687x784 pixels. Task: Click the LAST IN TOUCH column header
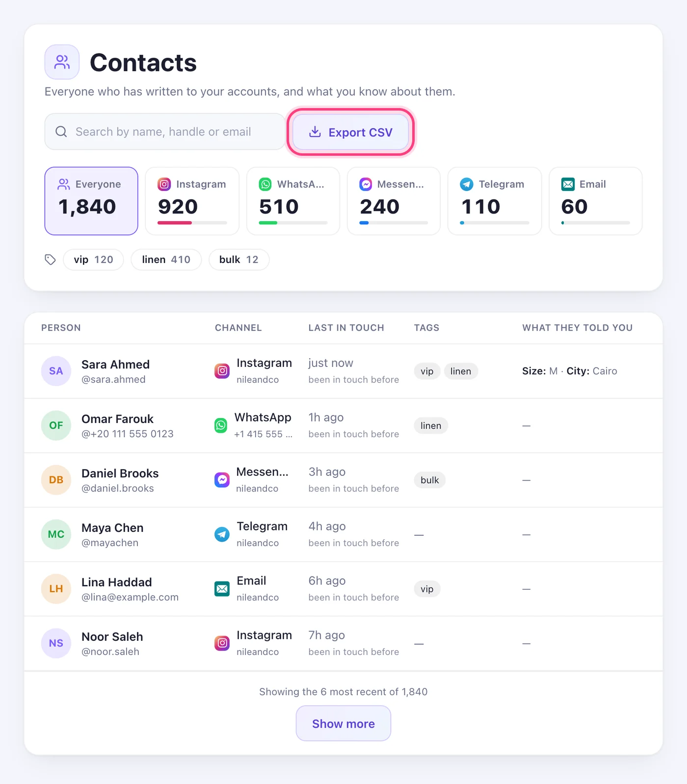(346, 328)
